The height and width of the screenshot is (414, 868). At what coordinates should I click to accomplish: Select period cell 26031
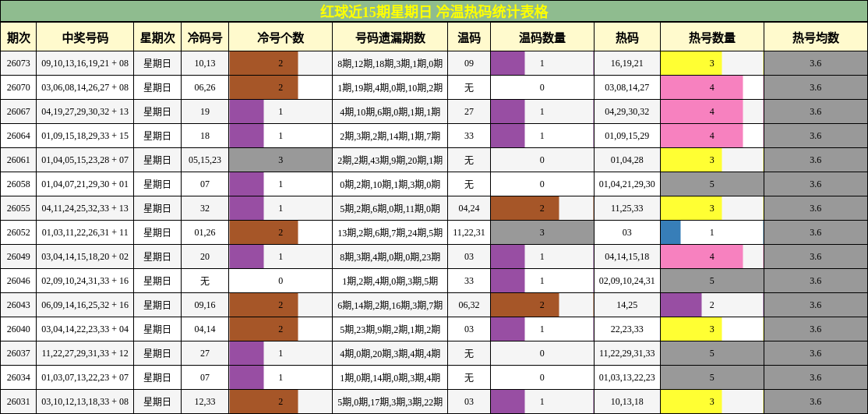click(x=18, y=402)
